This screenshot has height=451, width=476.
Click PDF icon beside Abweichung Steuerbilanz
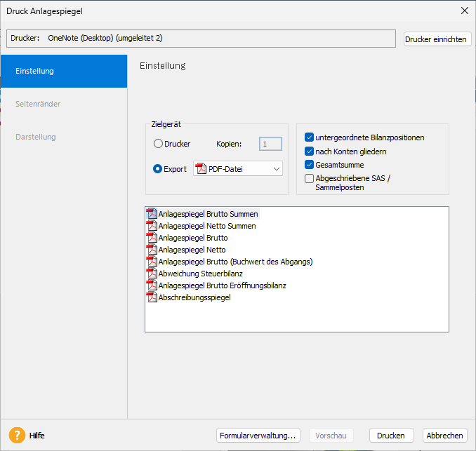click(152, 274)
